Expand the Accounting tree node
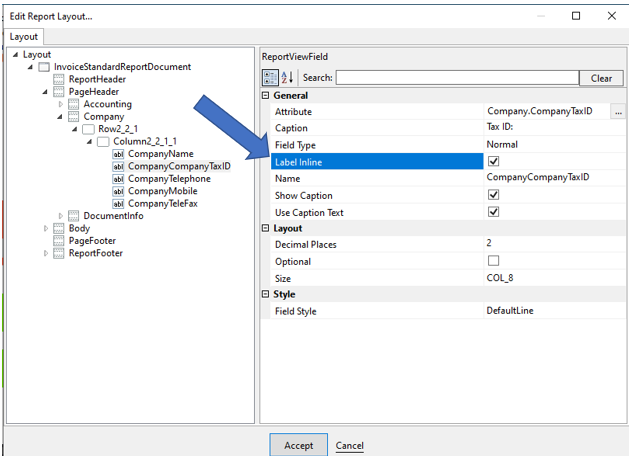The height and width of the screenshot is (456, 631). pyautogui.click(x=61, y=104)
